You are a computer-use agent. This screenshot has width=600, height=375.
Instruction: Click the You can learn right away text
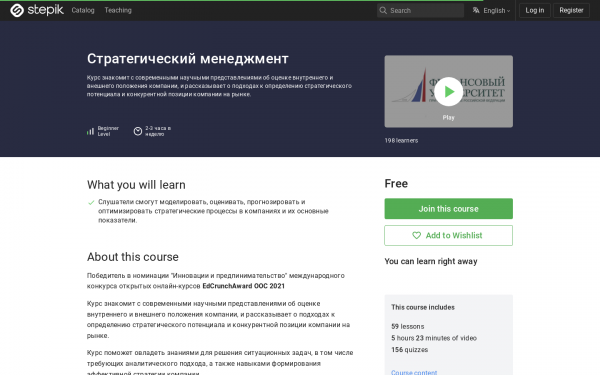pyautogui.click(x=431, y=261)
